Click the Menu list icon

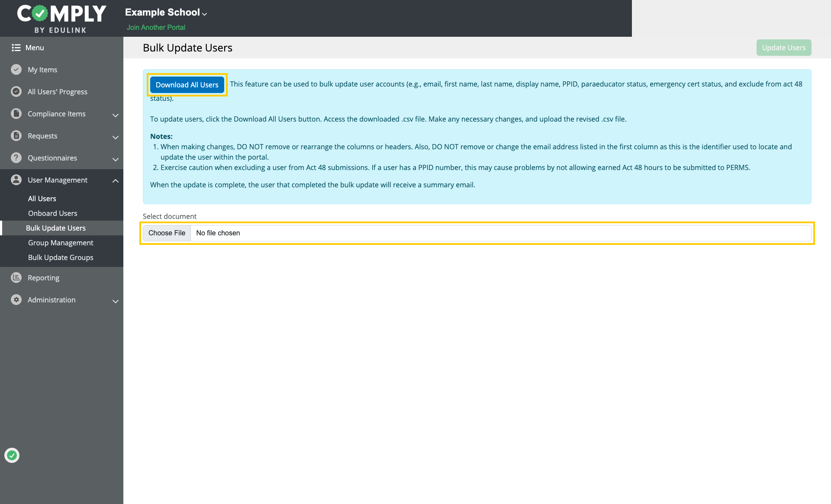[x=16, y=48]
